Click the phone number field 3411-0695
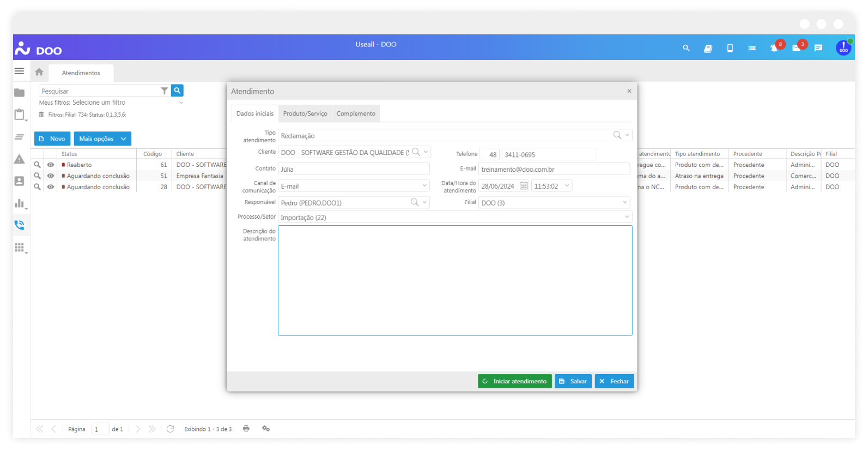 coord(549,154)
